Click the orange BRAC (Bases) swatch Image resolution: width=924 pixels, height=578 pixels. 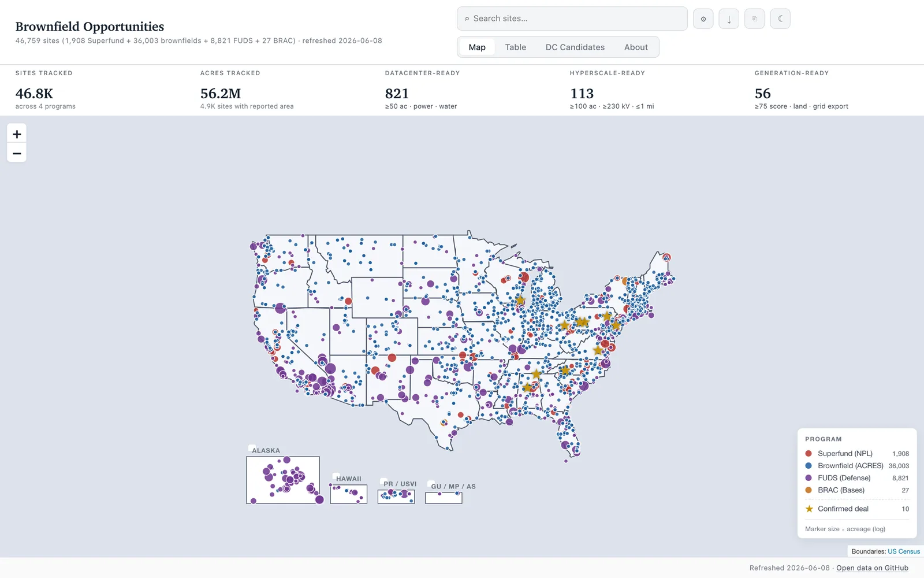(808, 490)
